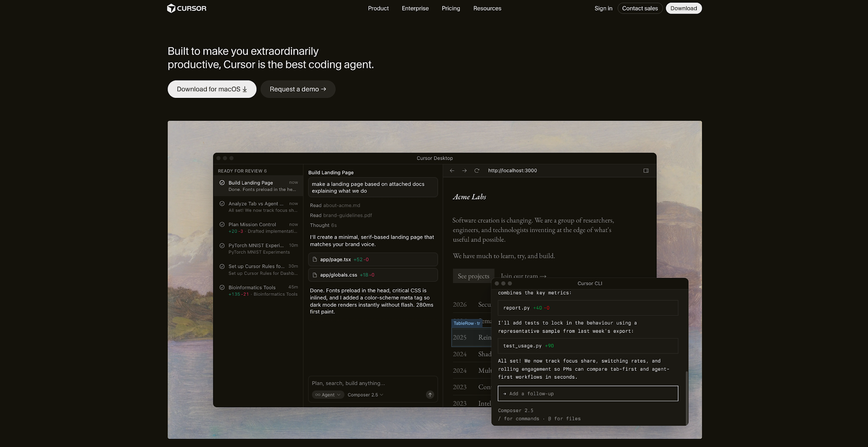The width and height of the screenshot is (868, 447).
Task: Click the TableRow tr inspector label
Action: point(467,323)
